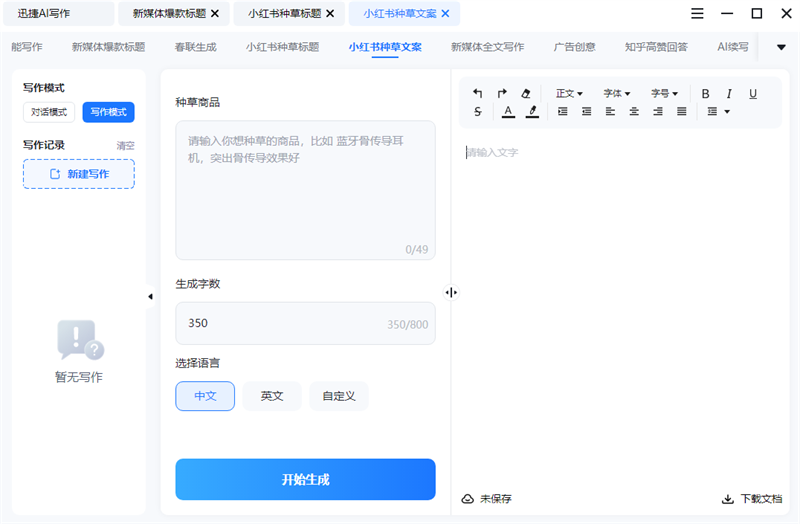Expand the 字号 font size dropdown
The width and height of the screenshot is (800, 524).
(665, 93)
